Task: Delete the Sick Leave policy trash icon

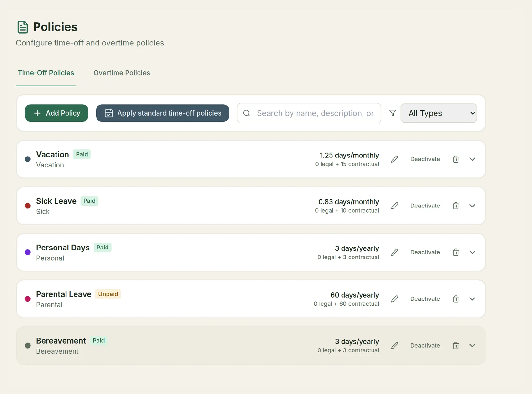Action: click(x=455, y=206)
